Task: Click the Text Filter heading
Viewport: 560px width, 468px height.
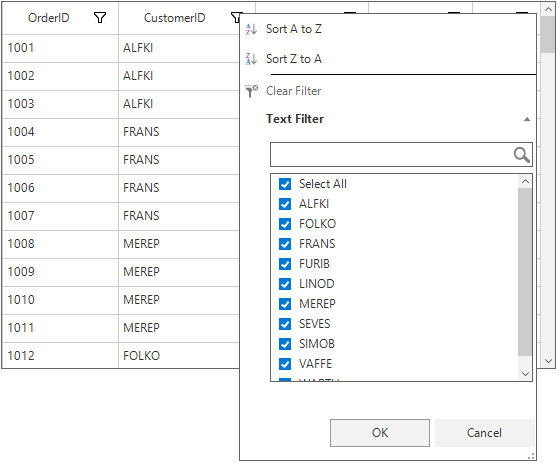Action: point(295,119)
